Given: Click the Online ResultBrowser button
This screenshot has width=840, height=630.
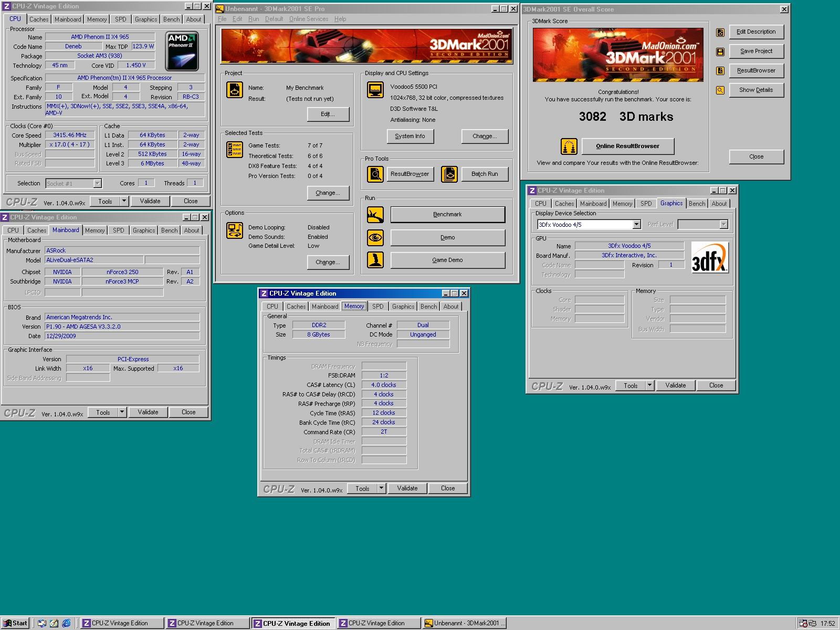Looking at the screenshot, I should click(x=628, y=146).
